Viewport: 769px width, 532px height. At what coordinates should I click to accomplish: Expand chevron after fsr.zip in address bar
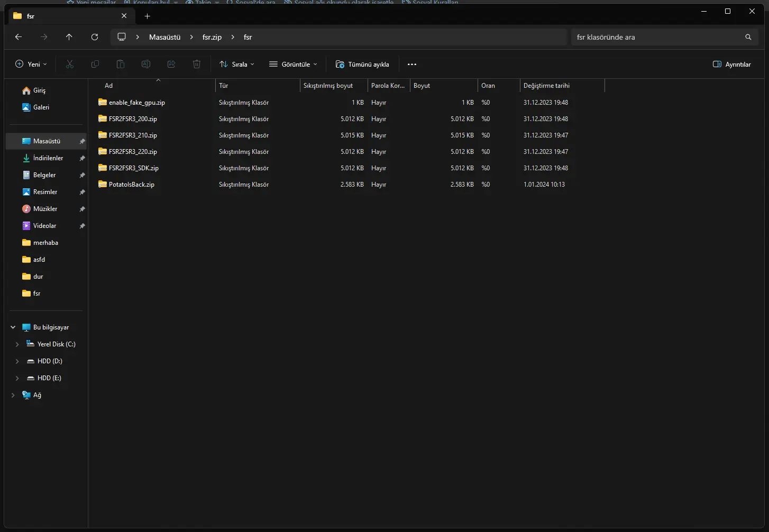tap(233, 37)
